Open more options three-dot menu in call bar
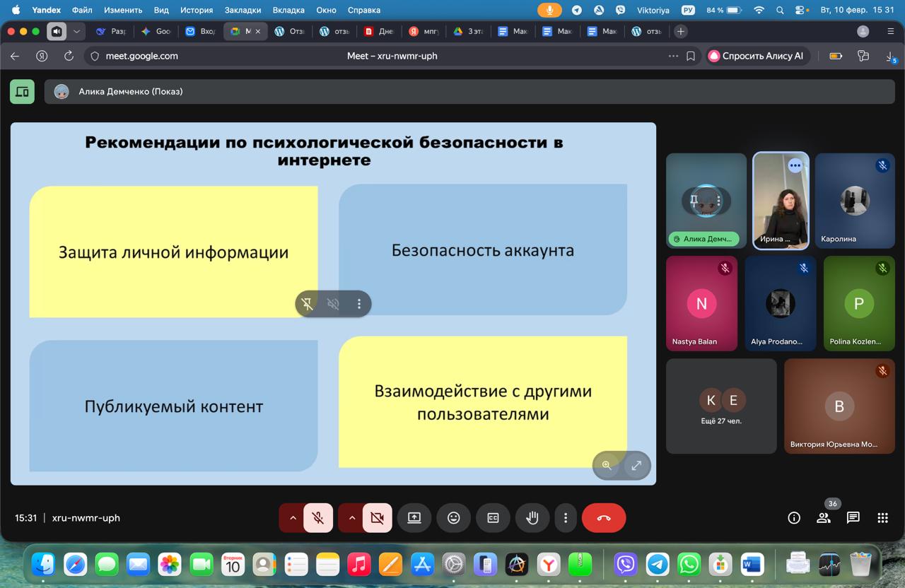 (565, 518)
